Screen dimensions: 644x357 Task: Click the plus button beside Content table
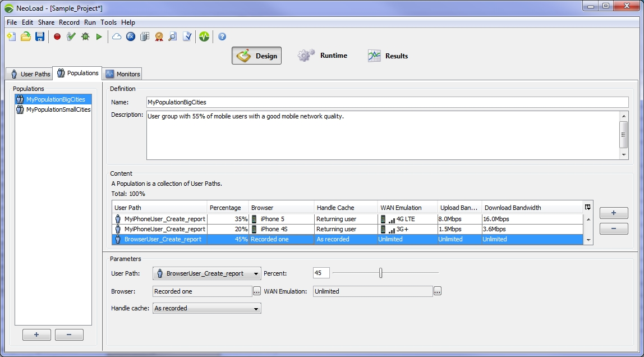[x=614, y=213]
